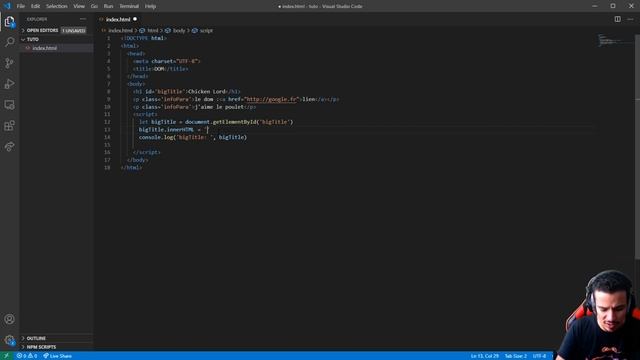Open the View menu
This screenshot has height=360, width=640.
click(79, 6)
